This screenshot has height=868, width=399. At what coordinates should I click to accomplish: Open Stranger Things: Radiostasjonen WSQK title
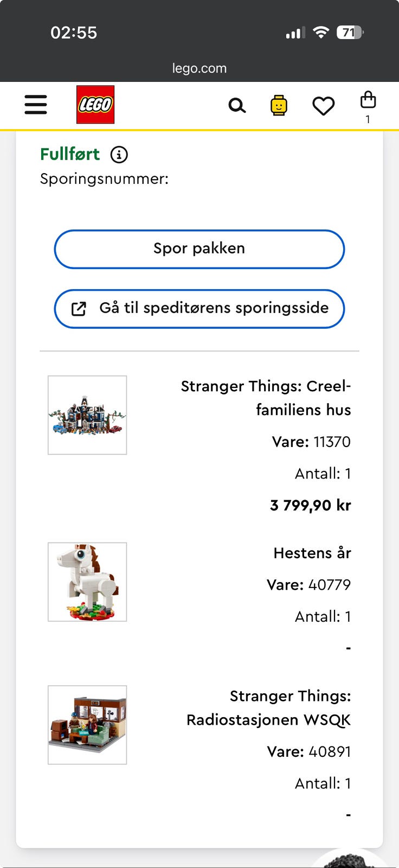(x=269, y=707)
